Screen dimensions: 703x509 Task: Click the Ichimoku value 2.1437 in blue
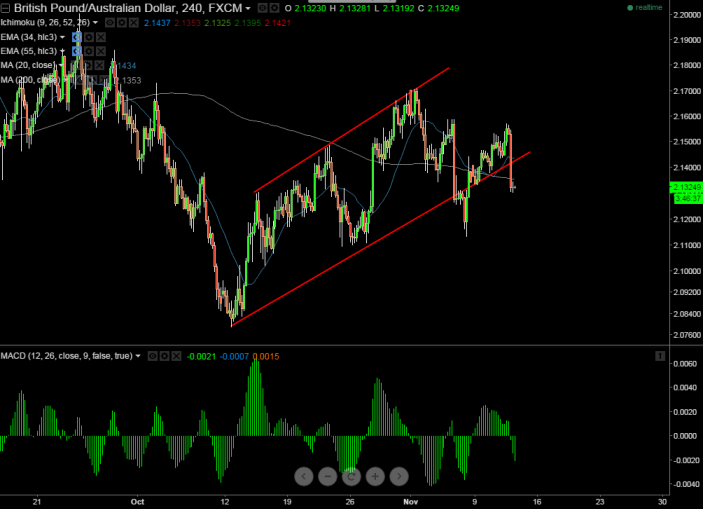(x=157, y=23)
